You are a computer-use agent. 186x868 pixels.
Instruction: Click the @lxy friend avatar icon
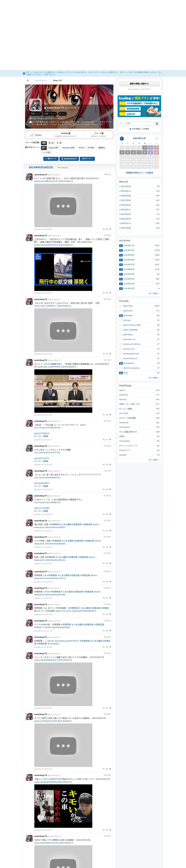(121, 373)
